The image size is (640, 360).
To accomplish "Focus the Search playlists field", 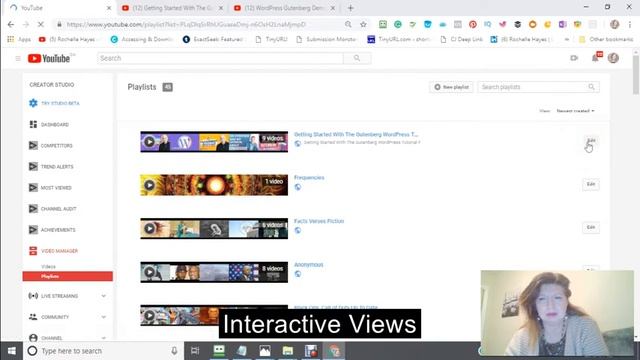I will 532,87.
